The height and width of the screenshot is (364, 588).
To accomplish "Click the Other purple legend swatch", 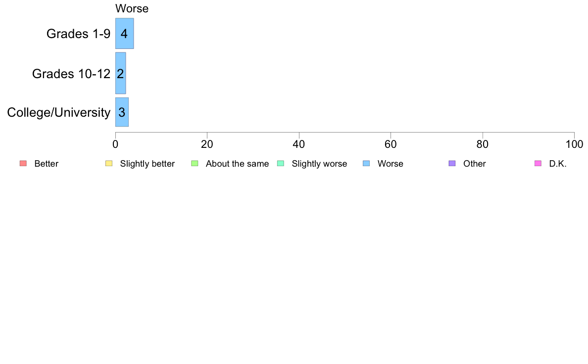I will [452, 163].
